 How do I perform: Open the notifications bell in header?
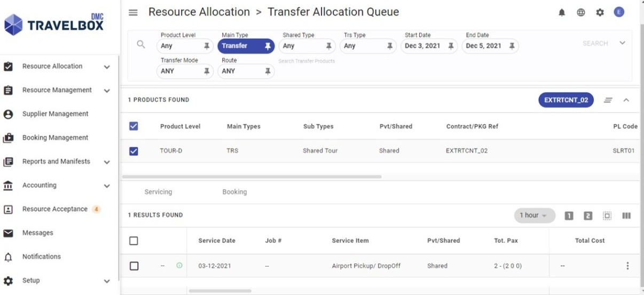562,12
